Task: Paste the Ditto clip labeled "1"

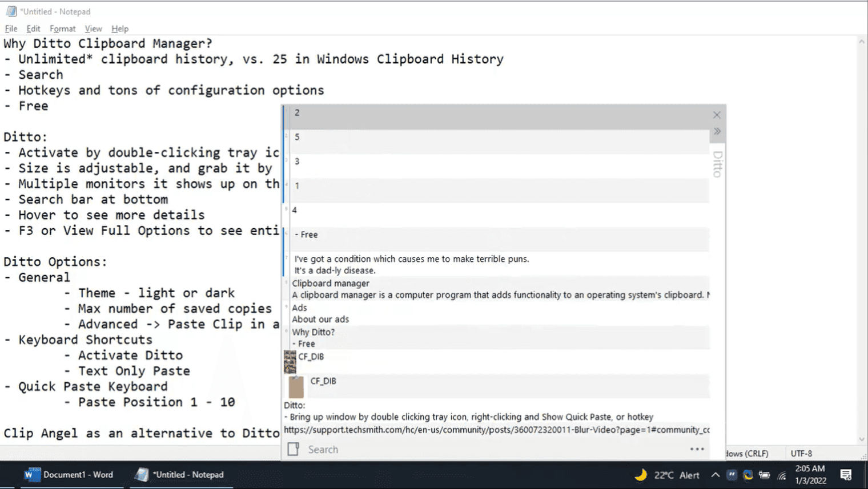Action: (x=497, y=191)
